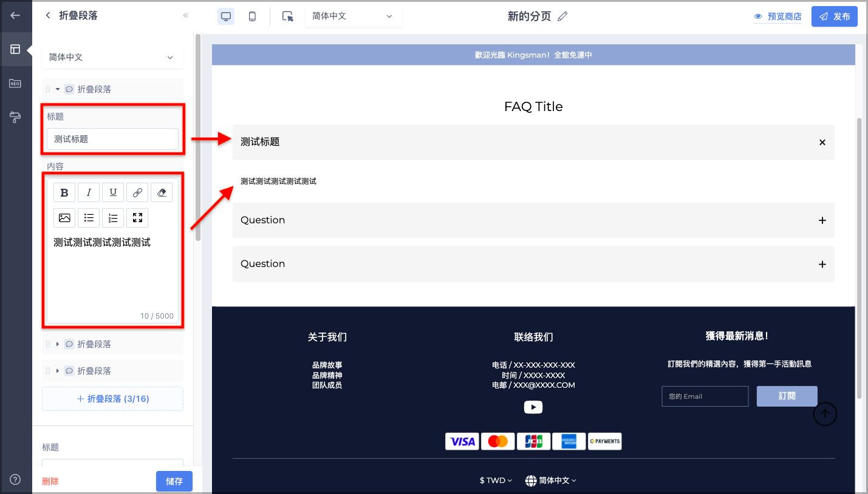
Task: Clear formatting with eraser icon
Action: tap(162, 192)
